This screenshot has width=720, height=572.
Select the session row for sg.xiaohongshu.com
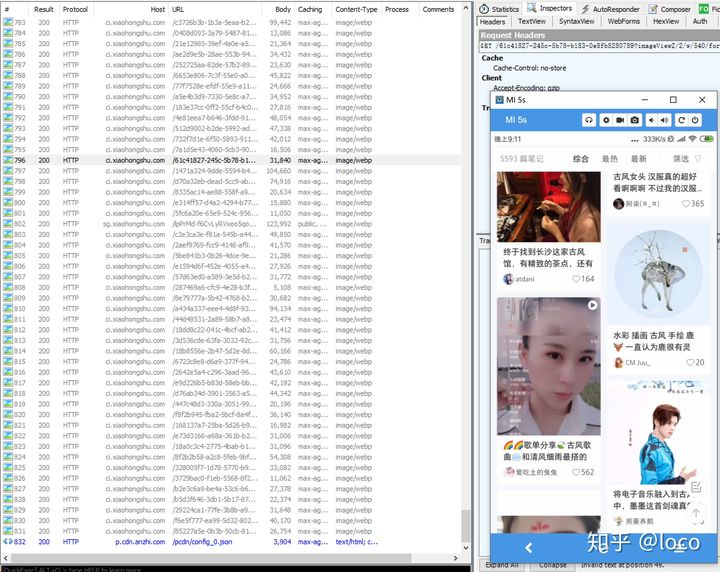click(x=231, y=224)
